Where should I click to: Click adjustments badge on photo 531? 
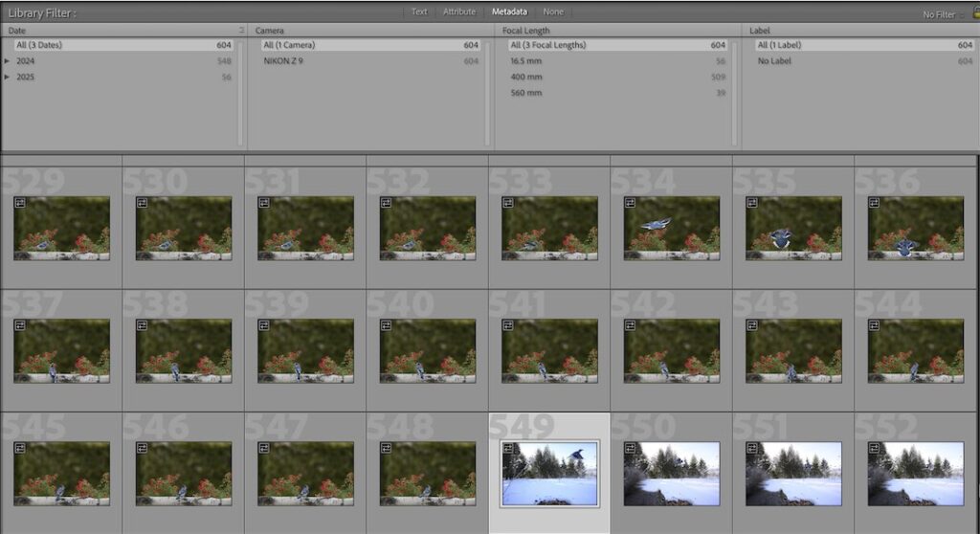point(264,203)
